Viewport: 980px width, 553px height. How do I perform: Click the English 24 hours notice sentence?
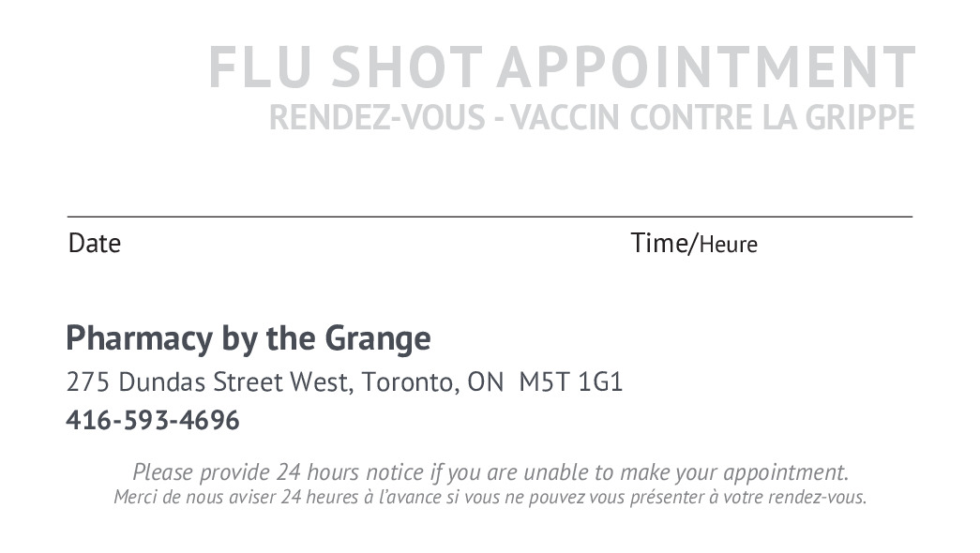tap(490, 471)
